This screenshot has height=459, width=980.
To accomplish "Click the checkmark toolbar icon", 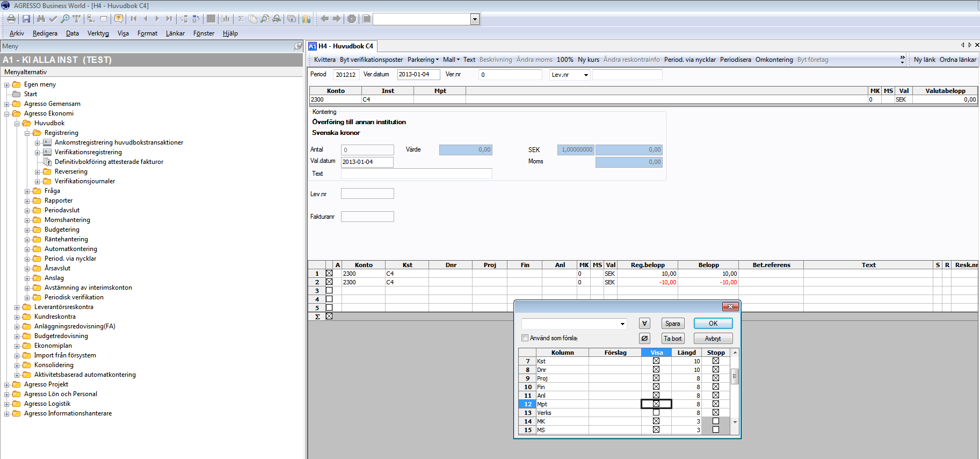I will (x=53, y=19).
